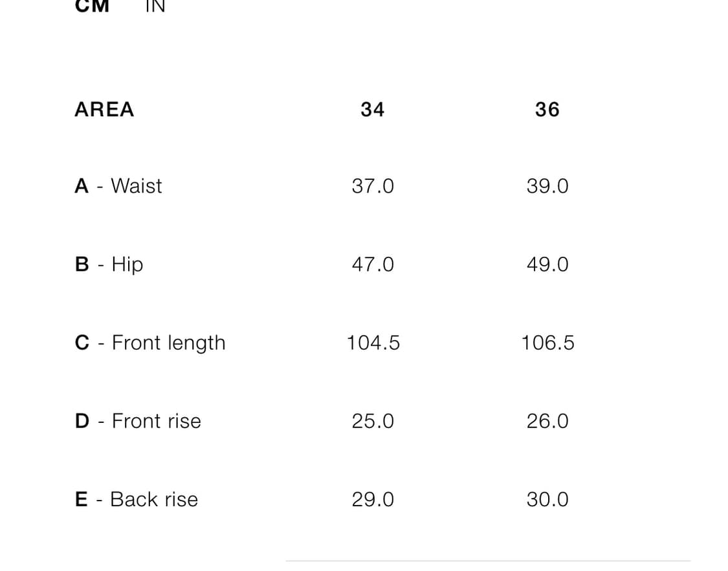Image resolution: width=728 pixels, height=571 pixels.
Task: Select front rise value 26.0
Action: click(x=547, y=421)
